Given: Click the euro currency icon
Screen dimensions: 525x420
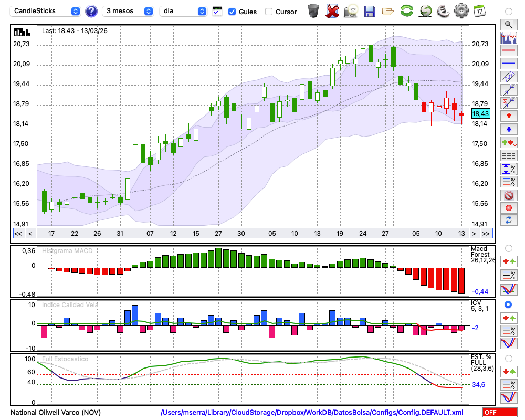Looking at the screenshot, I should click(x=443, y=11).
